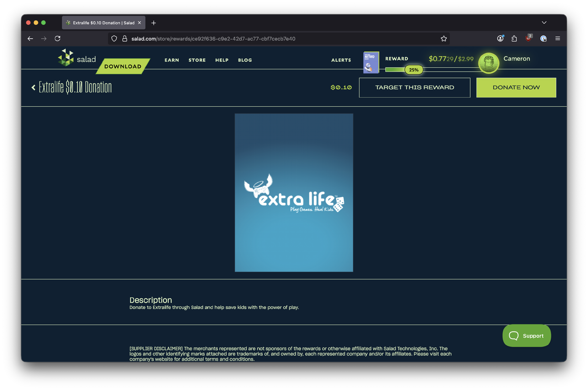
Task: Open the Firefox hamburger application menu
Action: (x=558, y=39)
